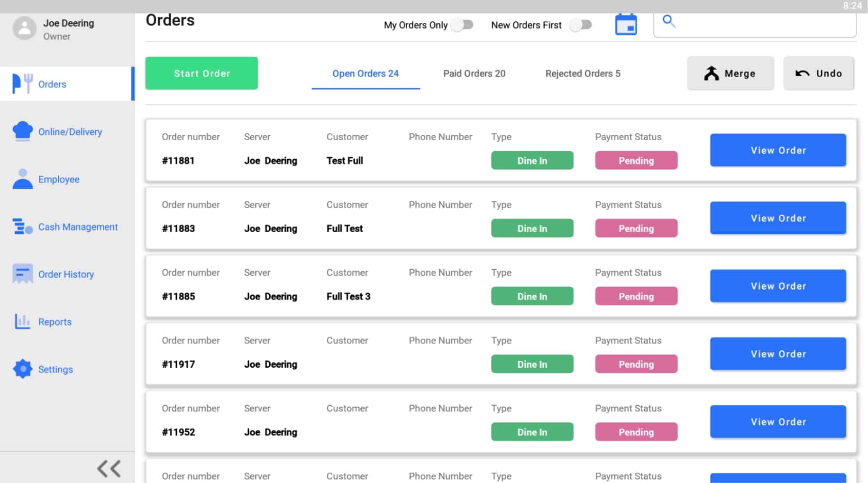Click the Cash Management coins icon
The width and height of the screenshot is (868, 483).
click(22, 227)
